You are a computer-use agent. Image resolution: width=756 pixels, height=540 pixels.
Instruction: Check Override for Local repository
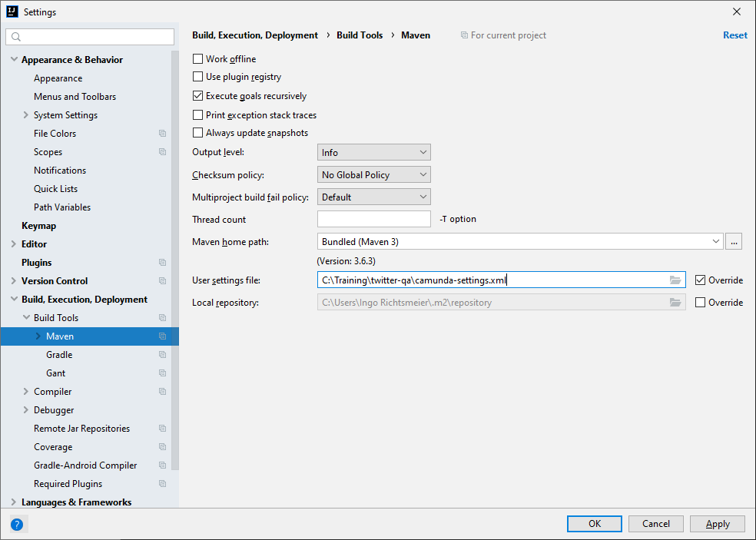pyautogui.click(x=700, y=303)
